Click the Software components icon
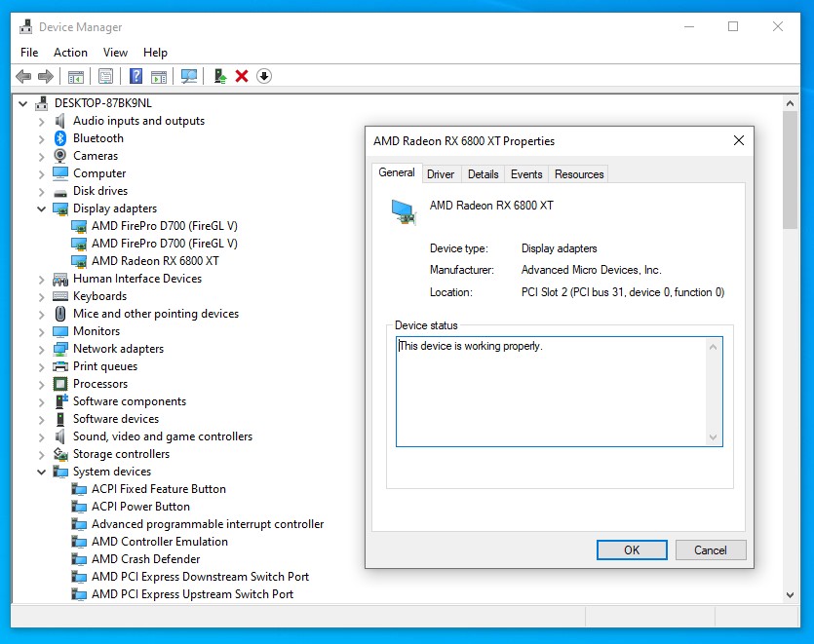This screenshot has height=644, width=814. (x=61, y=401)
